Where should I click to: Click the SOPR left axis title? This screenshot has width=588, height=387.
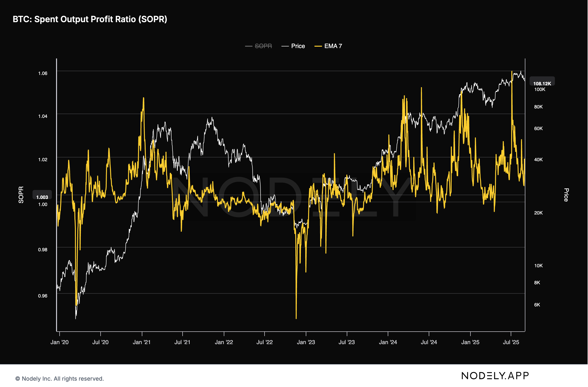click(21, 195)
